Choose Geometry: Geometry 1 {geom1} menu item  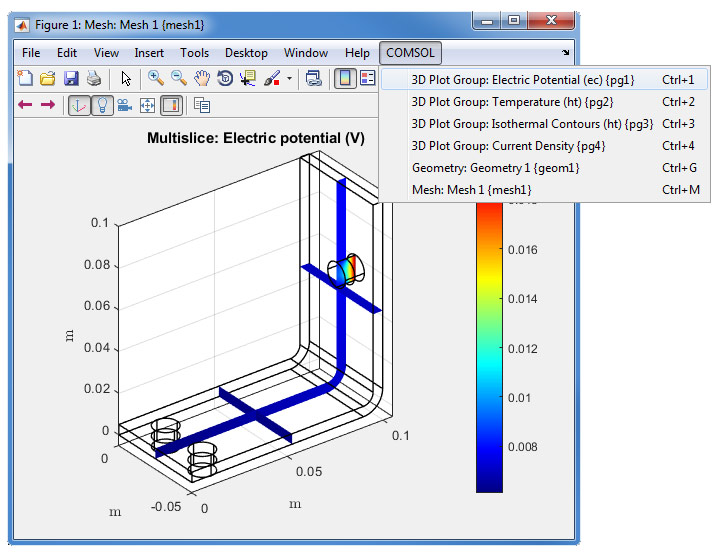pyautogui.click(x=495, y=167)
